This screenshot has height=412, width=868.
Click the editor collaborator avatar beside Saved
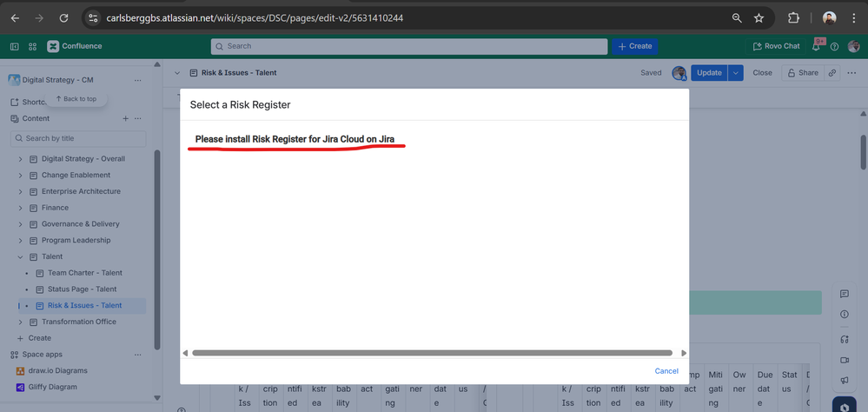[679, 72]
